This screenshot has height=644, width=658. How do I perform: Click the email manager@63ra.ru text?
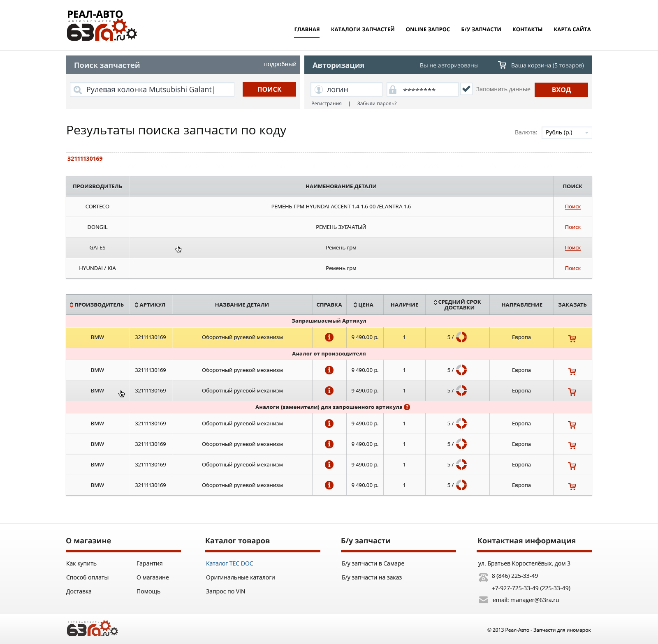point(526,600)
